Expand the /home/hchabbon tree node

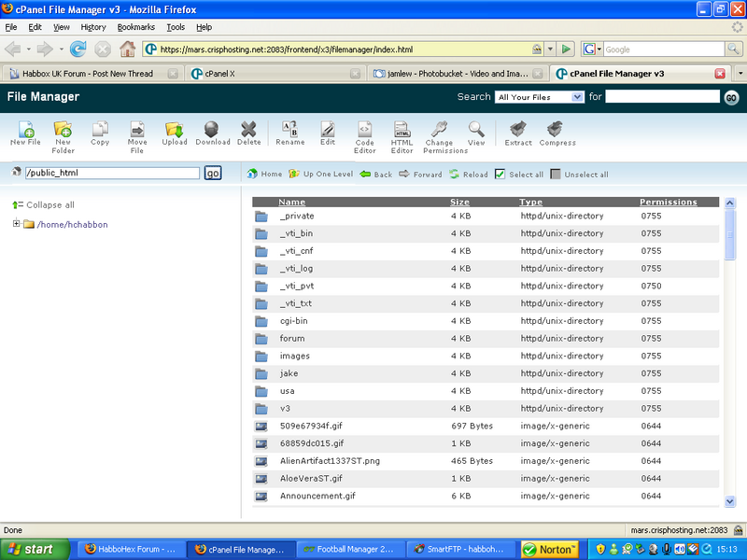tap(16, 223)
